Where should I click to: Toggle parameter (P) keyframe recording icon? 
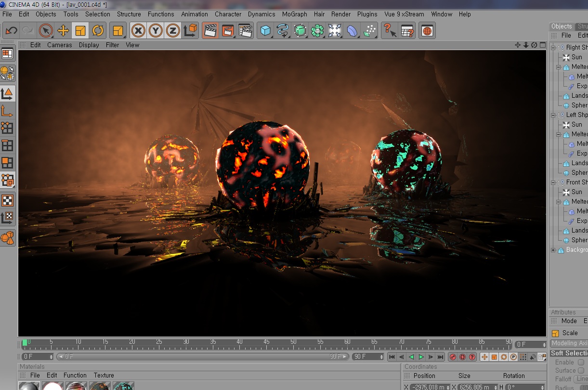tap(513, 357)
